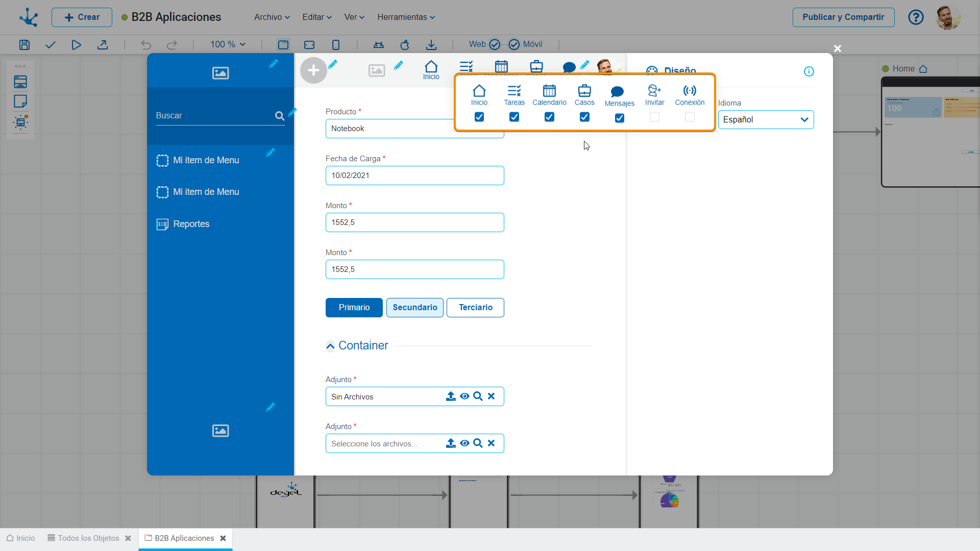Uncheck the Mensajes checkbox
The width and height of the screenshot is (980, 551).
pos(619,118)
